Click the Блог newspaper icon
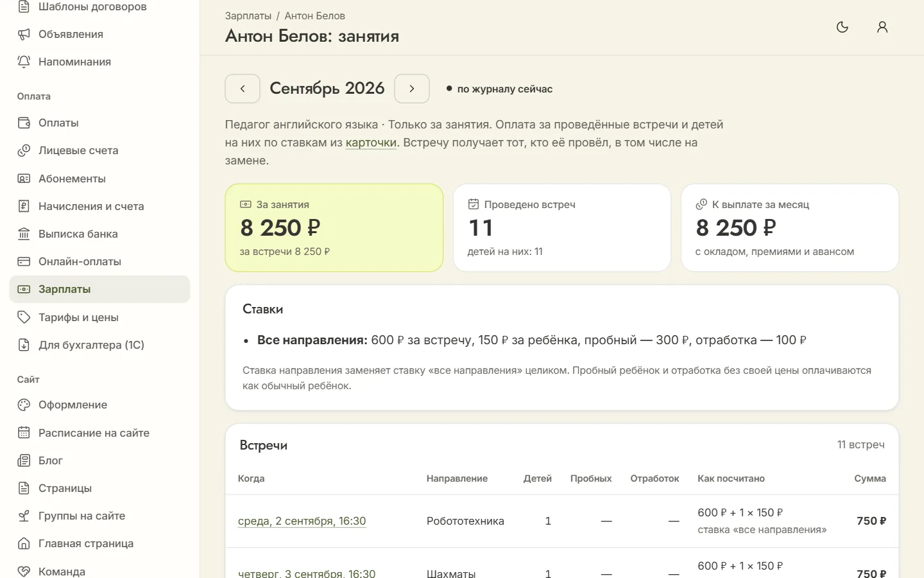 [x=24, y=460]
